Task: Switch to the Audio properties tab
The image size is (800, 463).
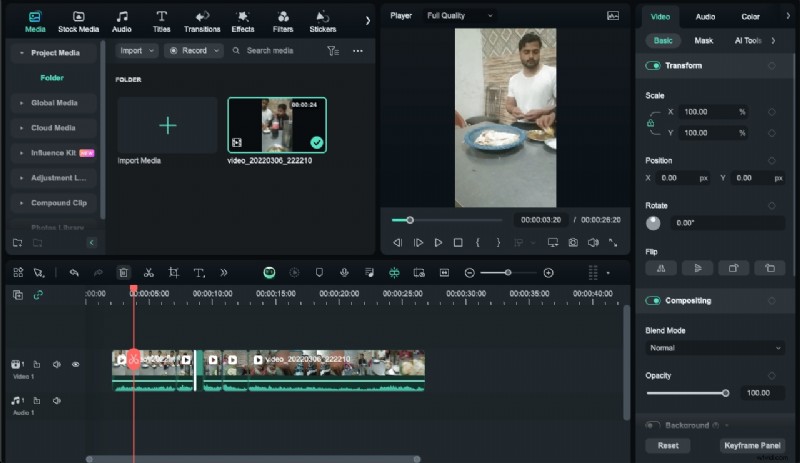Action: click(705, 17)
